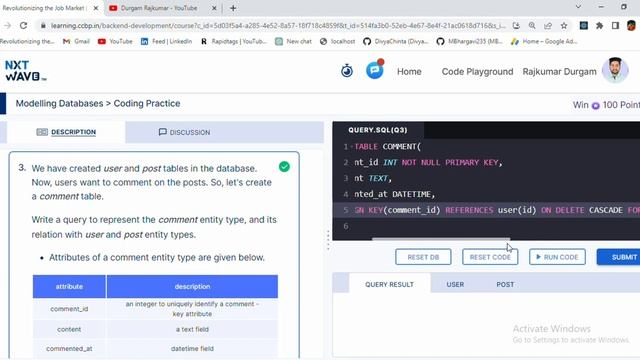Click the install app icon in address bar
Screen dimensions: 640x360
coord(516,25)
